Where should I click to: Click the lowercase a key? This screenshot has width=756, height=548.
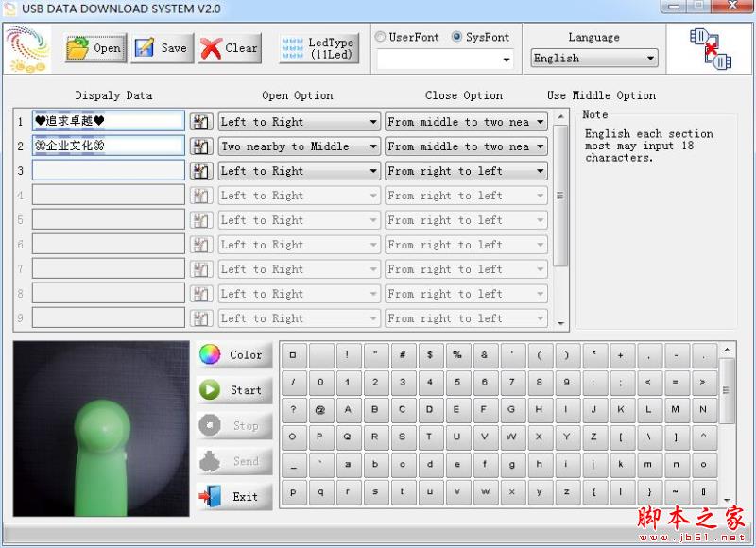click(348, 465)
